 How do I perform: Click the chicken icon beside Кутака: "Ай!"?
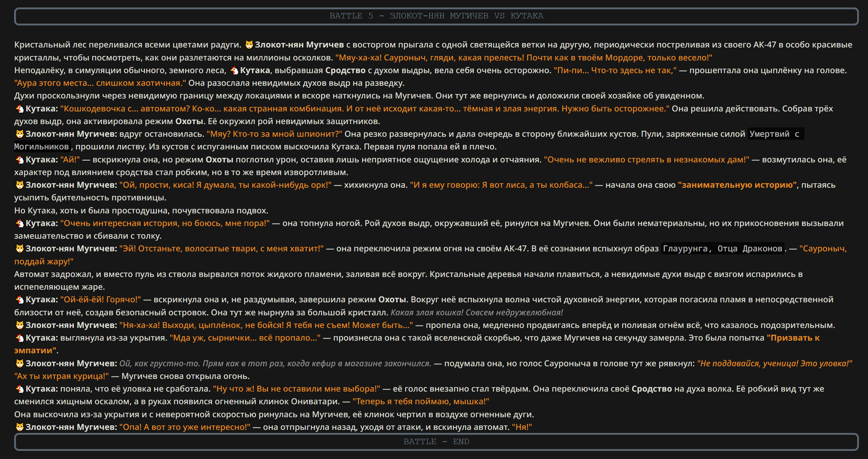click(20, 160)
